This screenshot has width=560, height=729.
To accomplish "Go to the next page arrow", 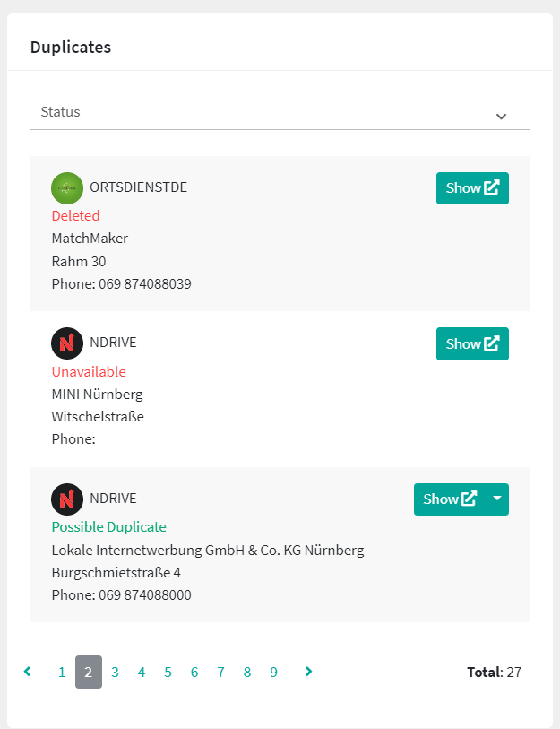I will (309, 672).
